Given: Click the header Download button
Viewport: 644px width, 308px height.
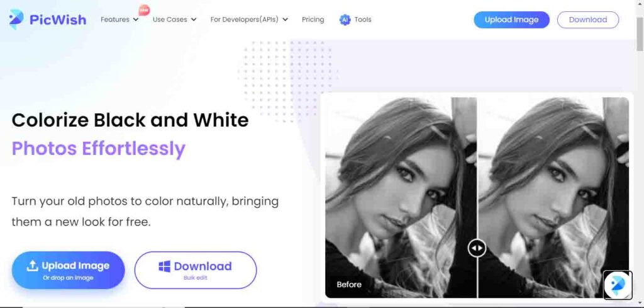Looking at the screenshot, I should [588, 20].
